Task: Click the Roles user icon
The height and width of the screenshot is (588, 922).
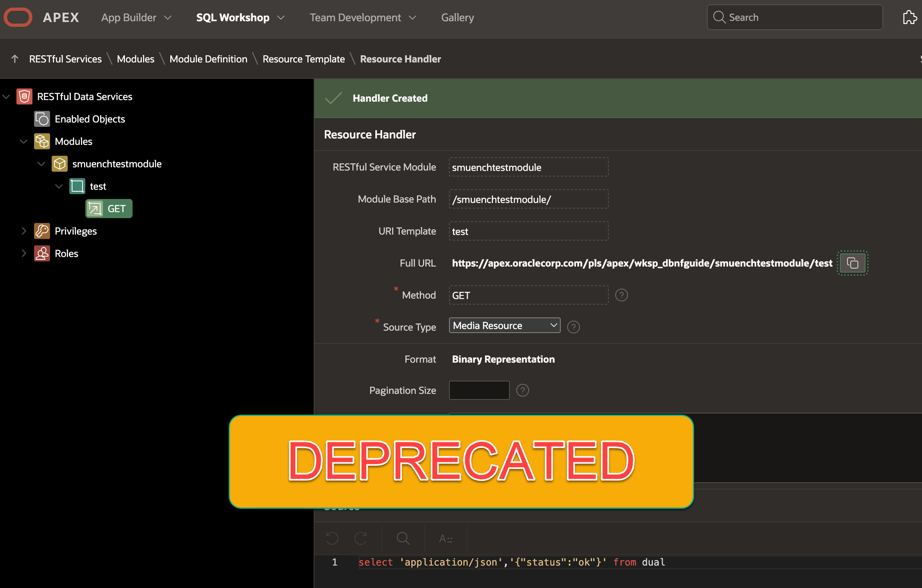Action: 42,253
